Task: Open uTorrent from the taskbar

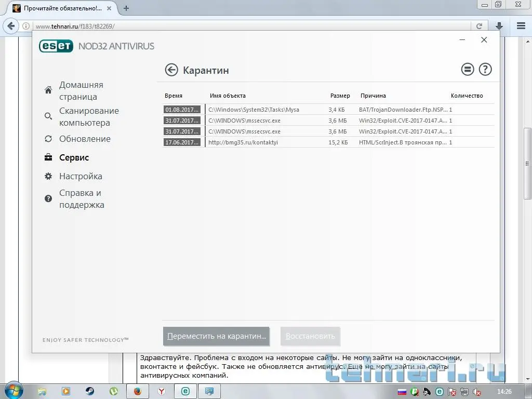Action: pyautogui.click(x=114, y=392)
